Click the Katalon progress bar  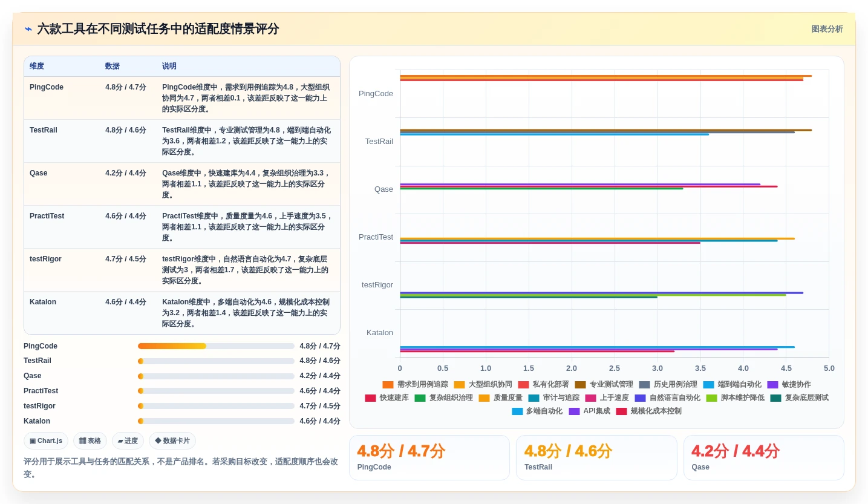coord(216,421)
